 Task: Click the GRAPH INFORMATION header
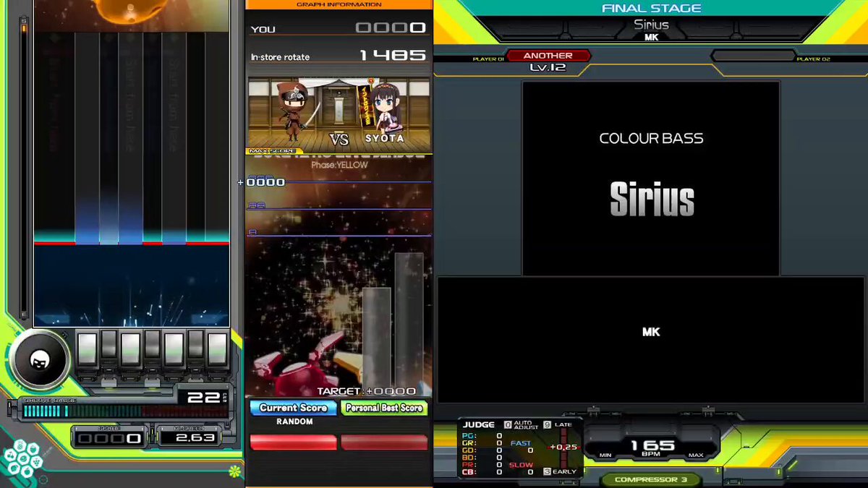click(339, 4)
